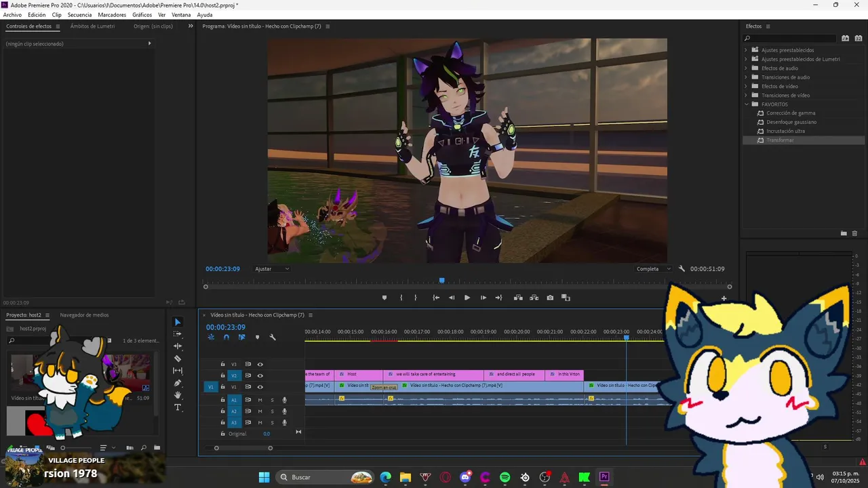Click the Lift button
This screenshot has height=488, width=868.
[x=518, y=298]
